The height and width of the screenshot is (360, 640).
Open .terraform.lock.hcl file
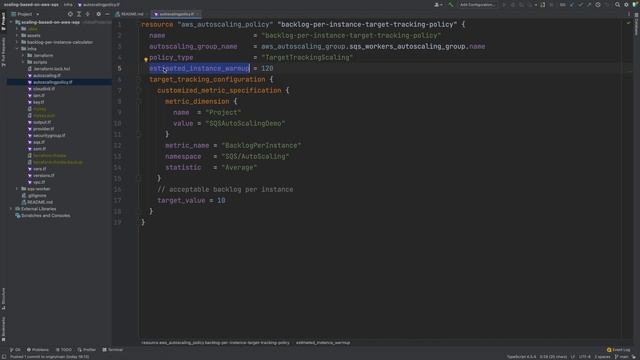click(x=51, y=69)
